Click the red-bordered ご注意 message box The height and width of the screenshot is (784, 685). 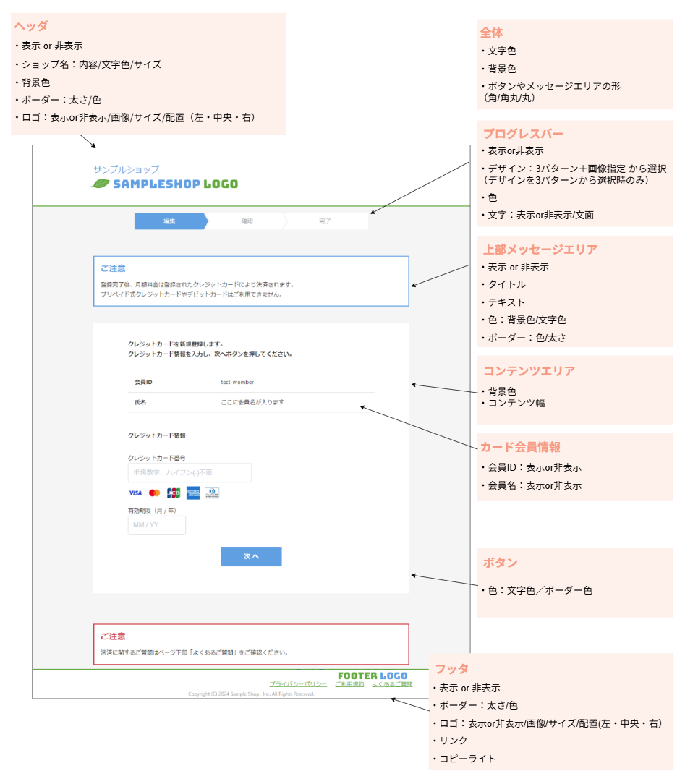[251, 644]
